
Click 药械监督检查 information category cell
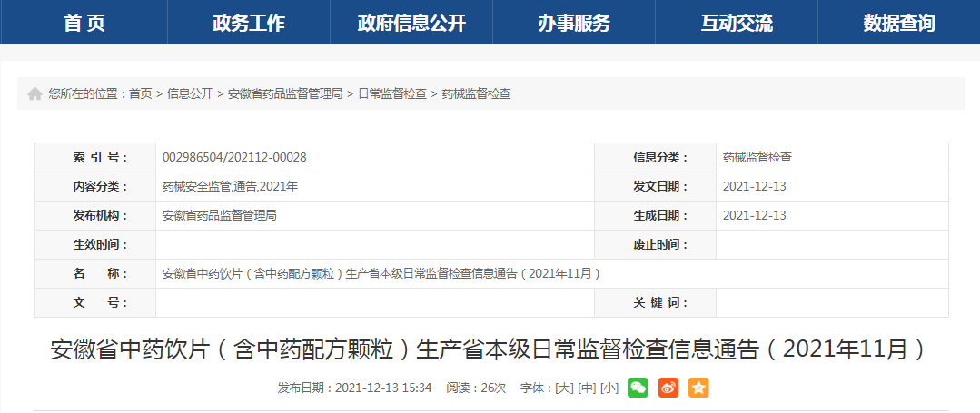click(x=833, y=157)
